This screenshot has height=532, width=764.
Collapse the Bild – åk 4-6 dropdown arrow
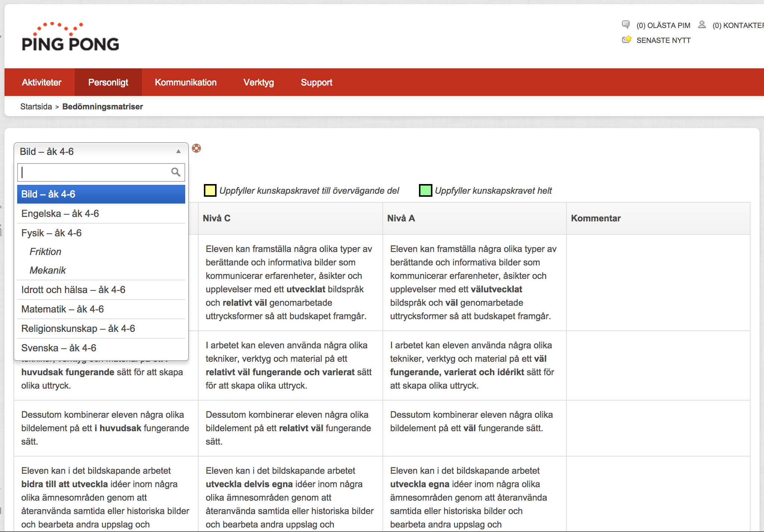pyautogui.click(x=178, y=151)
